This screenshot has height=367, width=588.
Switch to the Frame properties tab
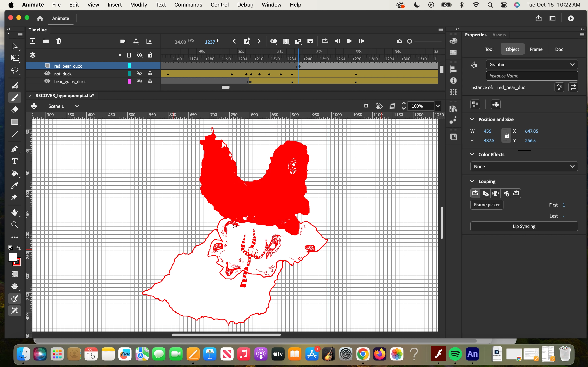[536, 49]
